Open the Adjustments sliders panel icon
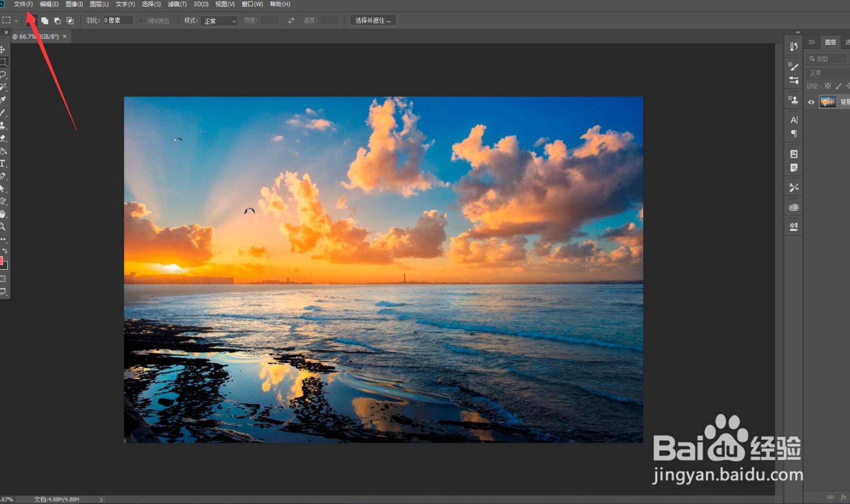850x504 pixels. click(x=794, y=80)
